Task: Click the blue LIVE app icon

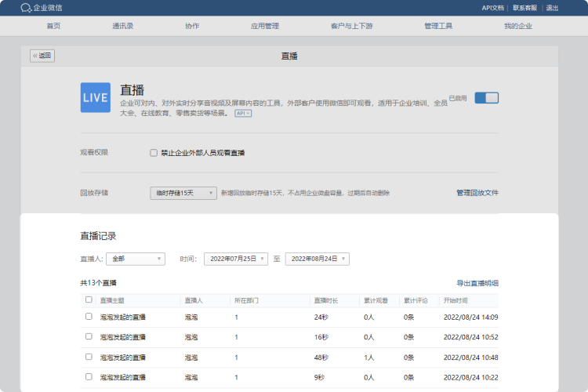Action: (96, 97)
